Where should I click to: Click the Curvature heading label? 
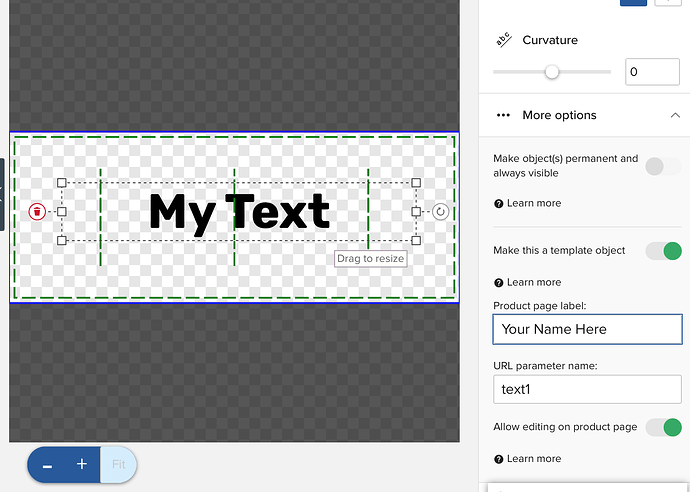(550, 40)
